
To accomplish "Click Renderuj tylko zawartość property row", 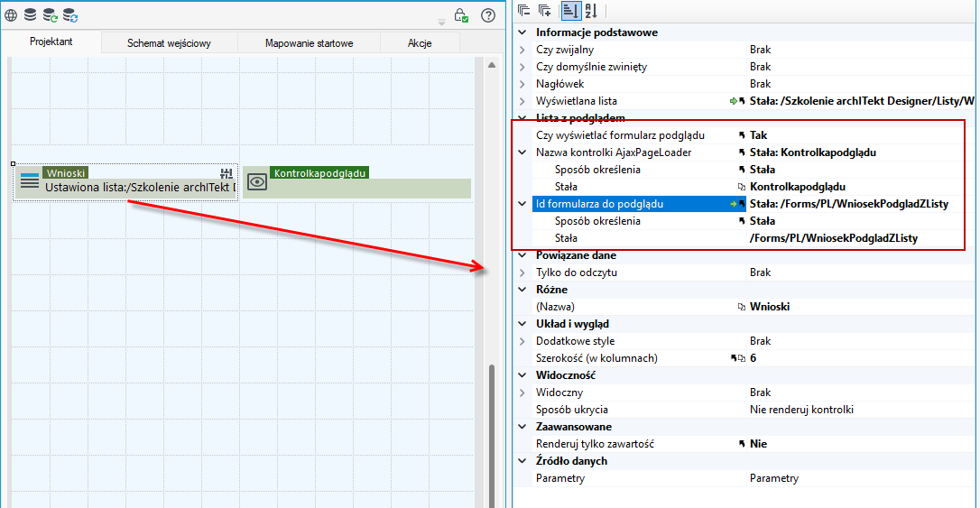I will pyautogui.click(x=753, y=444).
